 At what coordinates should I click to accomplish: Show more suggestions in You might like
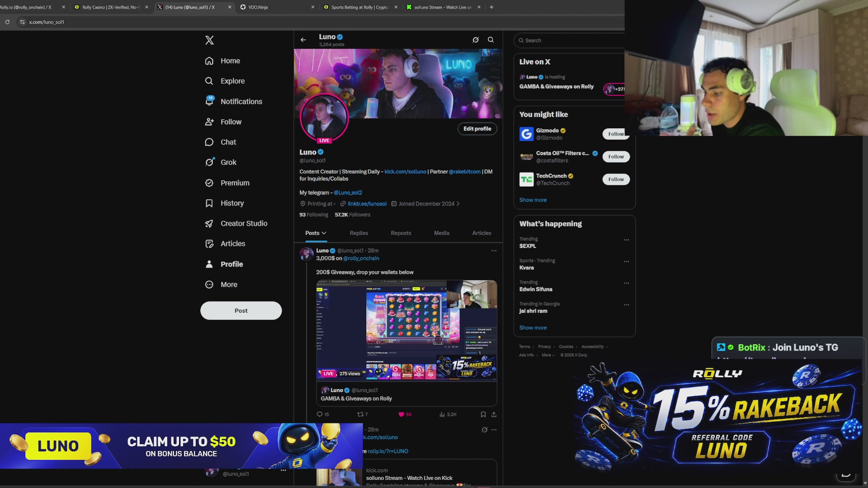point(533,200)
